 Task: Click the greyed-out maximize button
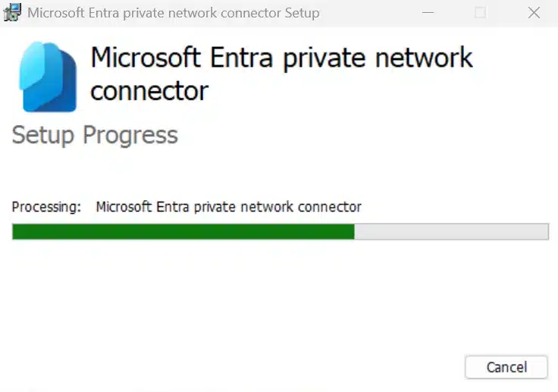click(480, 13)
